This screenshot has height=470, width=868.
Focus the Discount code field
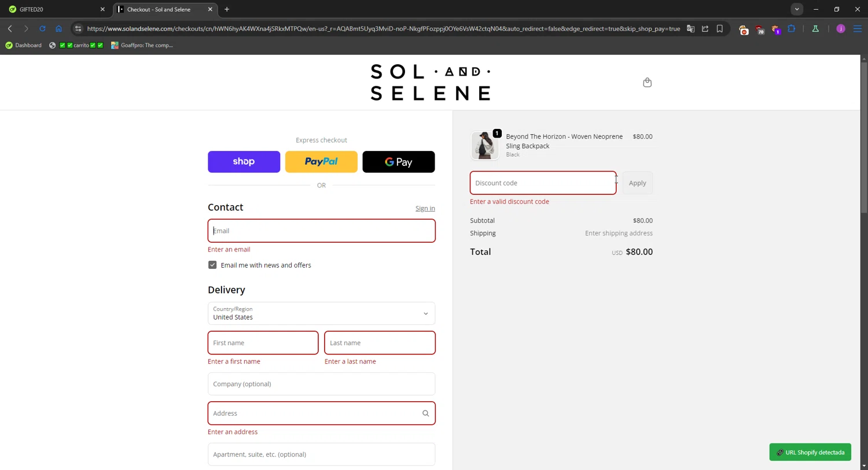point(543,183)
